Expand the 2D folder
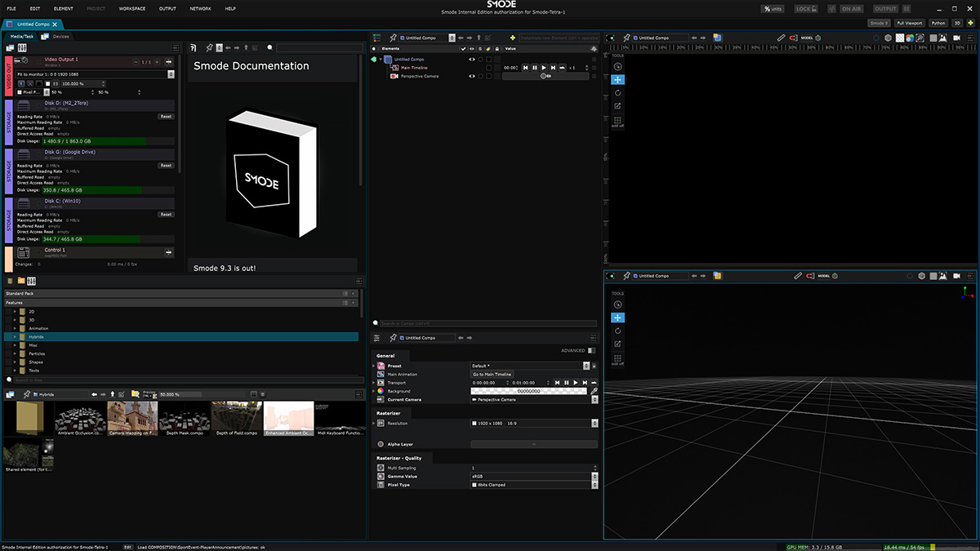The image size is (980, 551). pos(15,312)
